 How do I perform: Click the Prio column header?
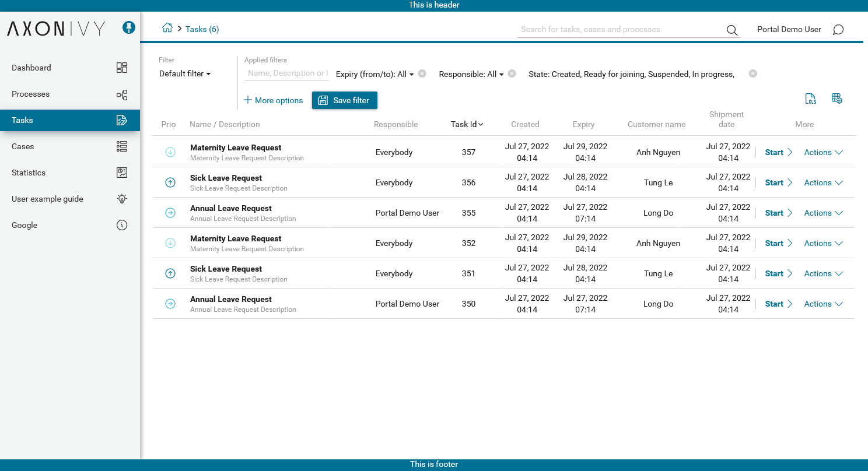coord(169,124)
